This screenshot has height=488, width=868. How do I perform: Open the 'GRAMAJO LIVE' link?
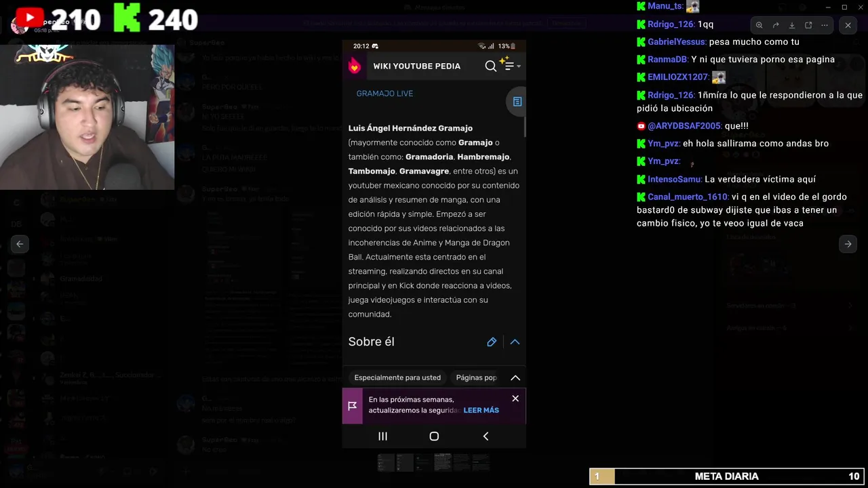point(384,94)
